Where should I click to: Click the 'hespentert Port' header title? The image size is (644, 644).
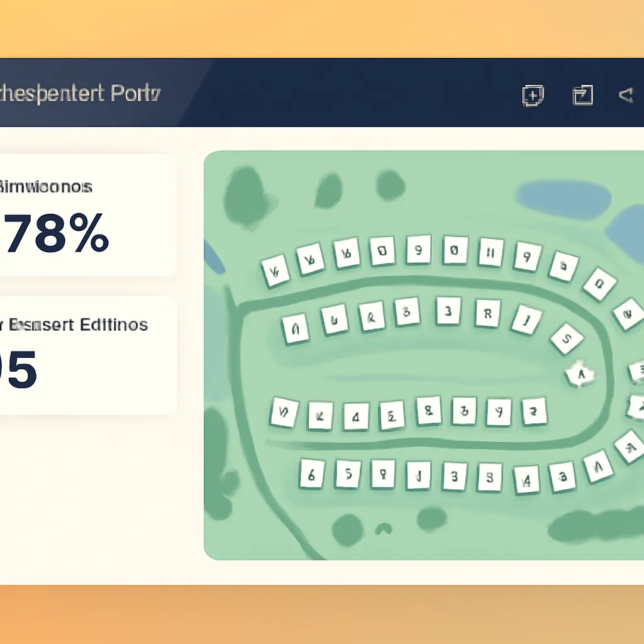point(80,94)
